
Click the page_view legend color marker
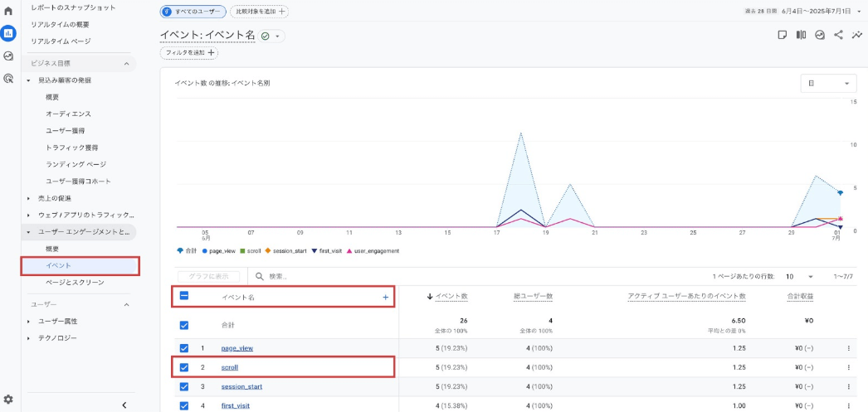click(x=204, y=250)
